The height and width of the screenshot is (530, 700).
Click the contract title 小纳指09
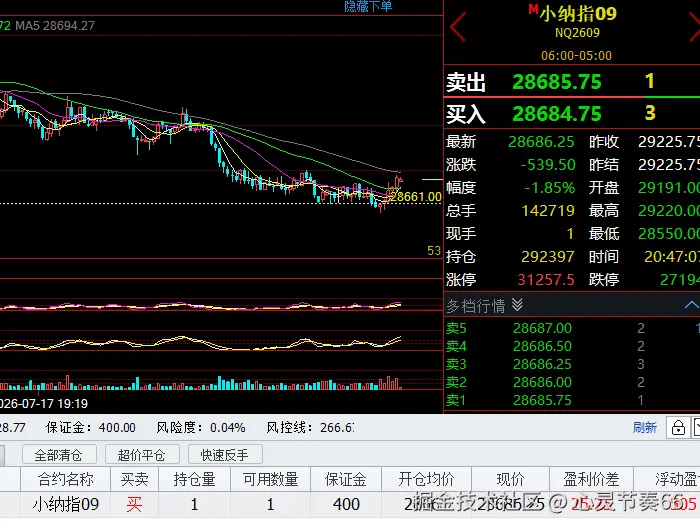click(x=577, y=13)
